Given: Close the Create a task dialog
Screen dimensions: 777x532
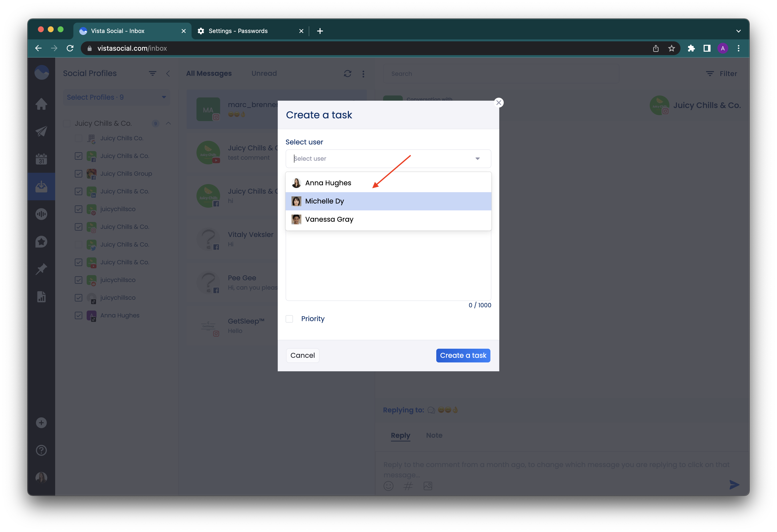Looking at the screenshot, I should [499, 103].
